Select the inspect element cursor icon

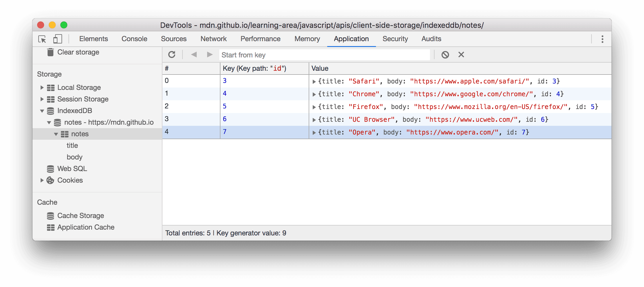point(42,39)
